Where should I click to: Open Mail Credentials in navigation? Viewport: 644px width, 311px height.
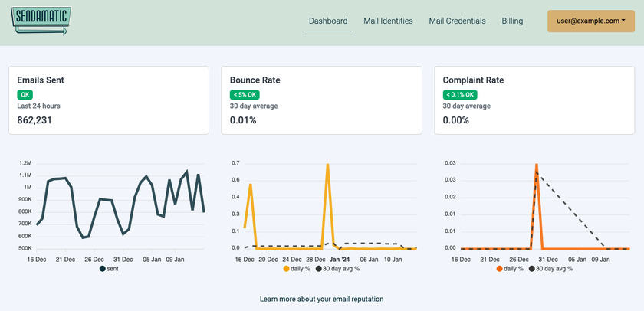tap(457, 21)
